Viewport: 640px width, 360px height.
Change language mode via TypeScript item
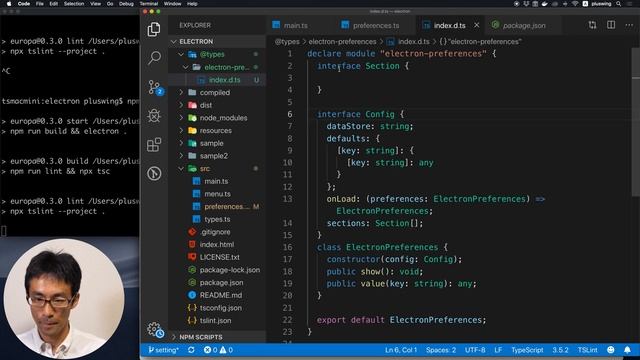[527, 350]
